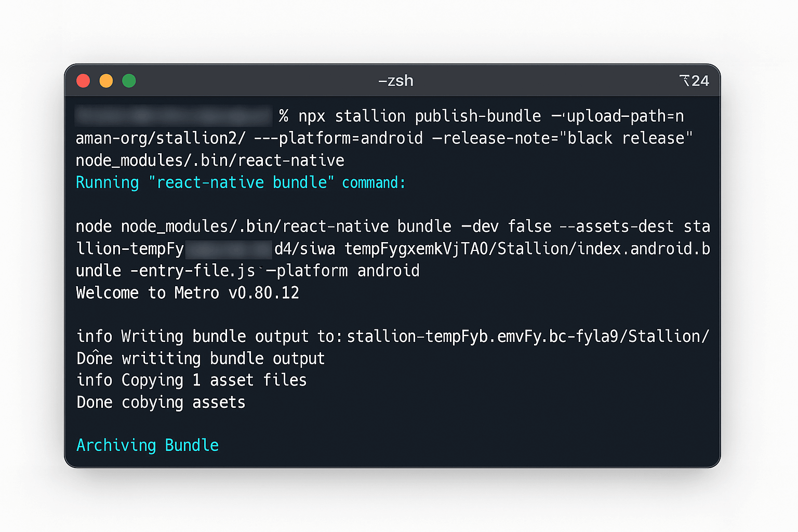
Task: Click the Done cobying assets line
Action: [x=160, y=402]
